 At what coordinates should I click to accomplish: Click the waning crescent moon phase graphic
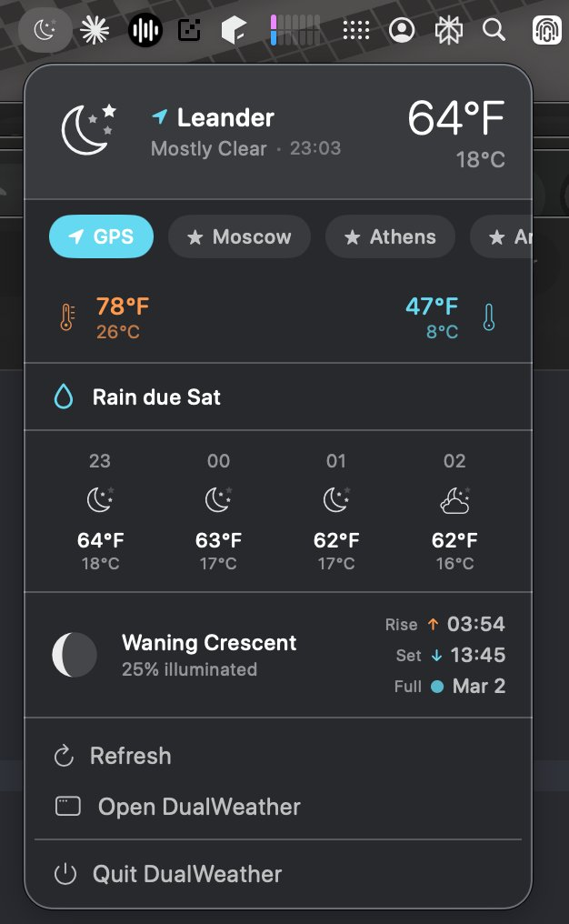click(x=75, y=654)
